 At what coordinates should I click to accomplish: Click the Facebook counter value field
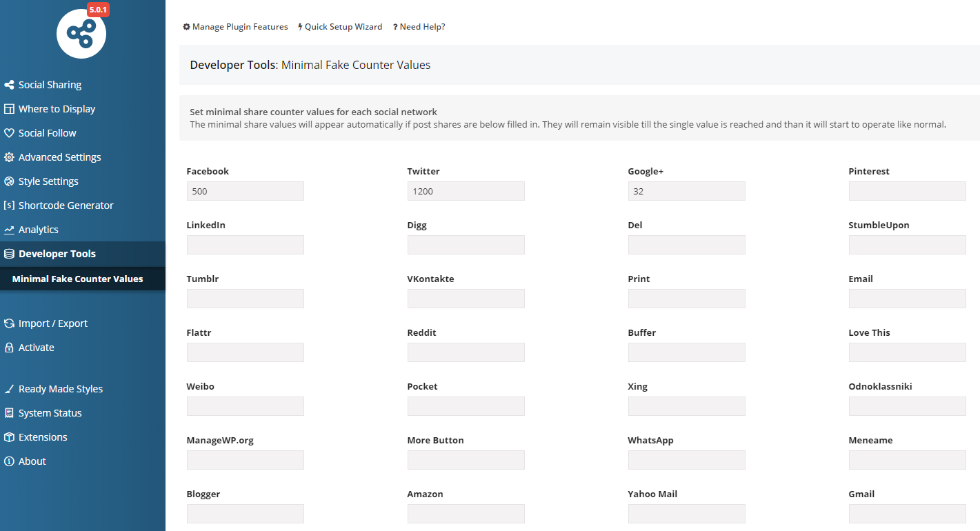[245, 191]
